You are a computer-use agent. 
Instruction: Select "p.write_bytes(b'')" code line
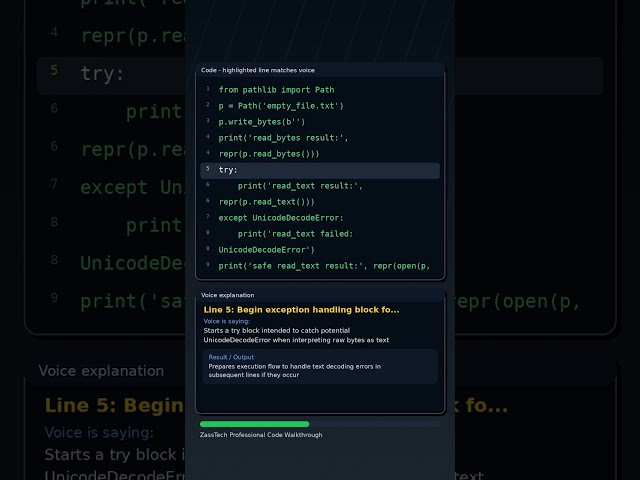tap(262, 122)
